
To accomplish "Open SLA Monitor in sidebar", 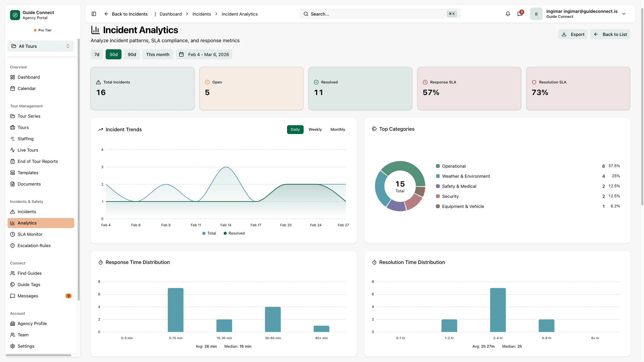I will pyautogui.click(x=30, y=234).
